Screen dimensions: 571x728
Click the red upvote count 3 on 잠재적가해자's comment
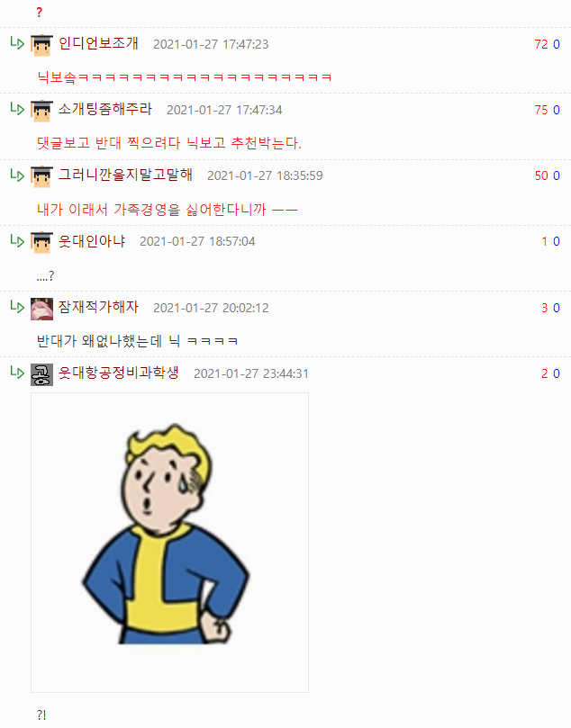[x=545, y=308]
